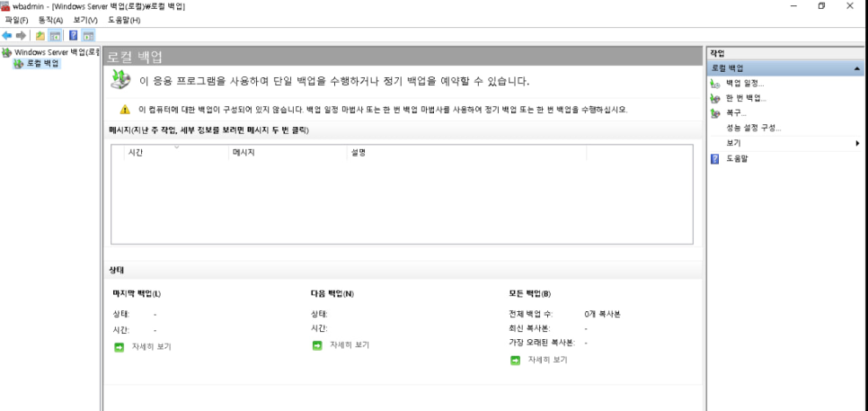Toggle the console tree pane icon
Viewport: 868px width, 411px height.
pos(55,36)
